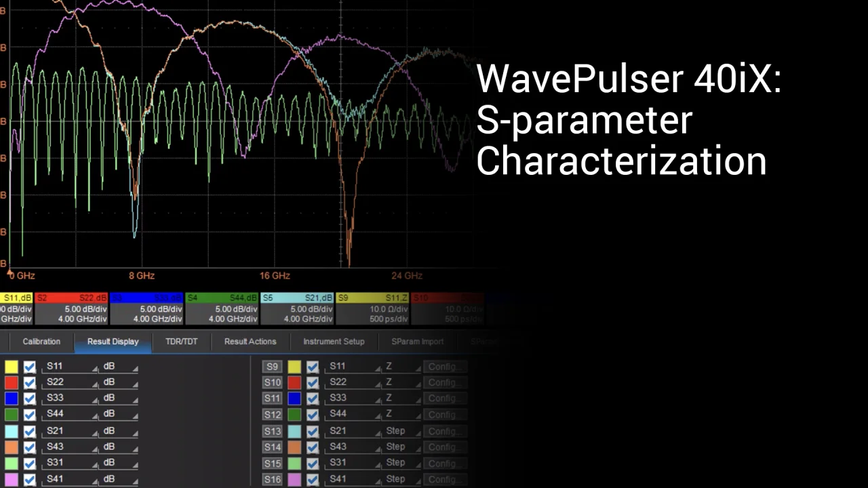The image size is (868, 488).
Task: Click the S10 trace button
Action: tap(272, 383)
